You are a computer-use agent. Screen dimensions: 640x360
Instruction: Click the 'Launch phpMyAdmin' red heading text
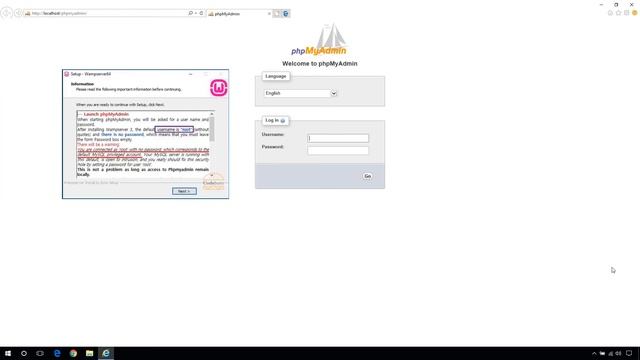click(x=106, y=114)
